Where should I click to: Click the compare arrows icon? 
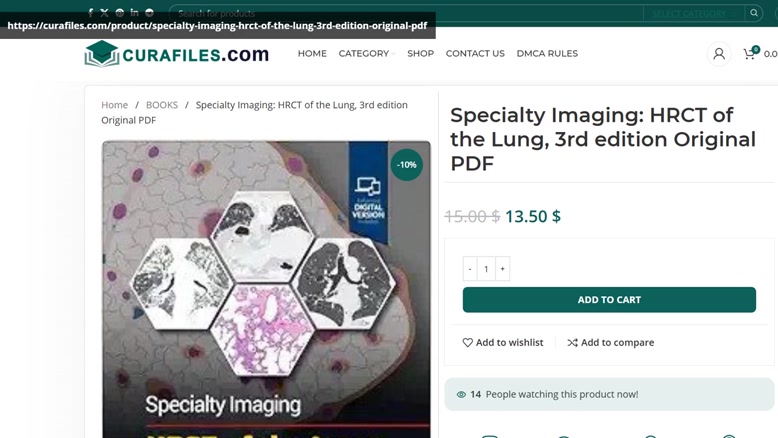[572, 343]
